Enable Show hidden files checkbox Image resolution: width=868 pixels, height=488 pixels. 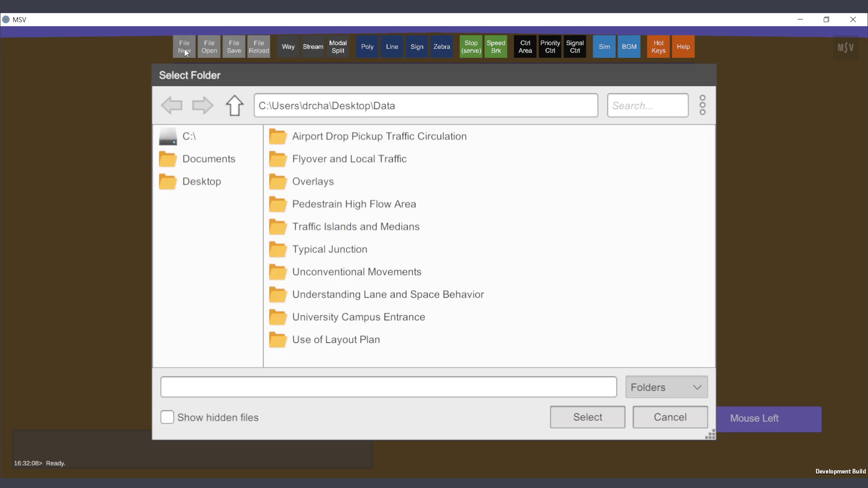point(167,417)
